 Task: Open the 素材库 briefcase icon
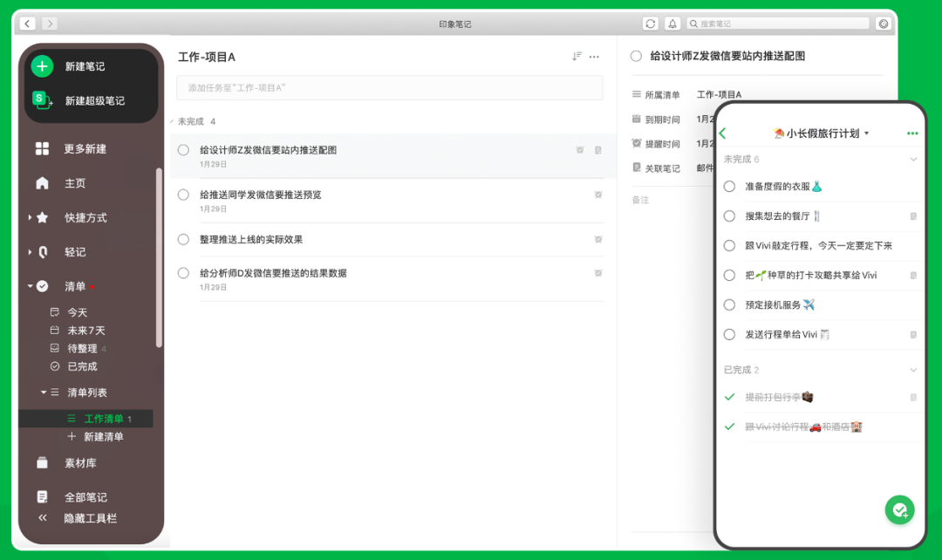[41, 463]
